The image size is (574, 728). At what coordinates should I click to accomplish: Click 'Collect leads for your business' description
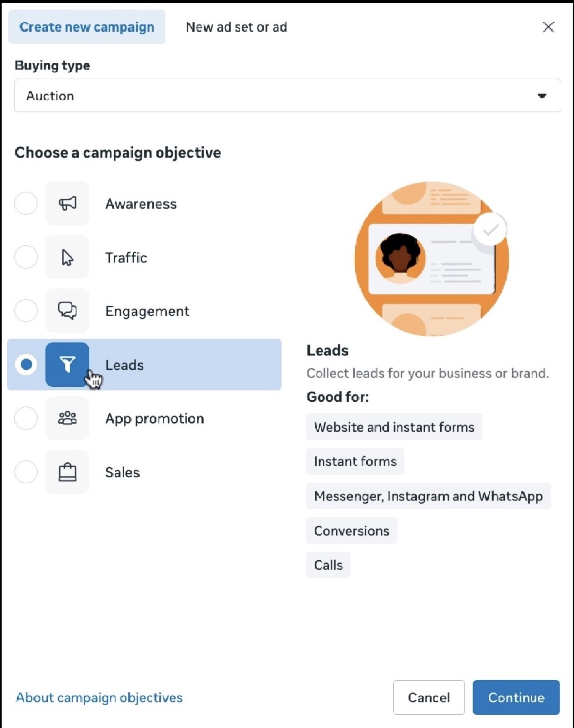(x=428, y=373)
